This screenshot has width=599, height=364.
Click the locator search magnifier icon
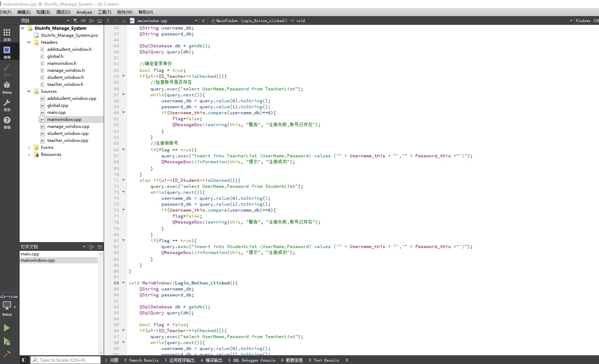click(35, 360)
